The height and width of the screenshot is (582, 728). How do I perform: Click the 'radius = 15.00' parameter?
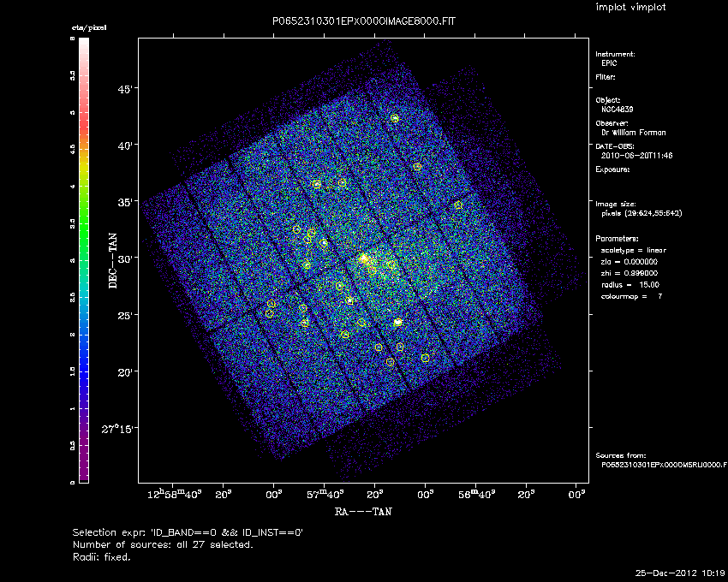pos(630,285)
